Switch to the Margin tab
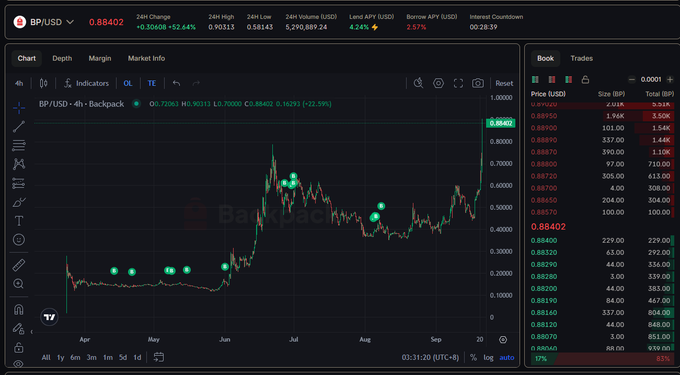680x375 pixels. (100, 58)
